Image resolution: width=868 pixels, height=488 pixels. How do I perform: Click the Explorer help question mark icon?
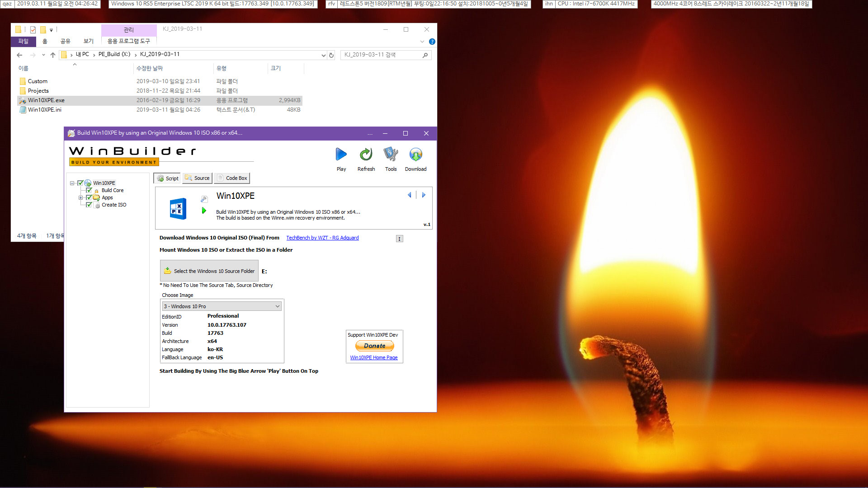pyautogui.click(x=432, y=42)
